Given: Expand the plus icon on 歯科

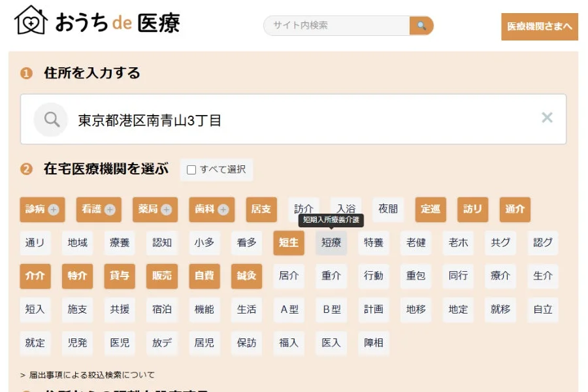Looking at the screenshot, I should (x=223, y=209).
